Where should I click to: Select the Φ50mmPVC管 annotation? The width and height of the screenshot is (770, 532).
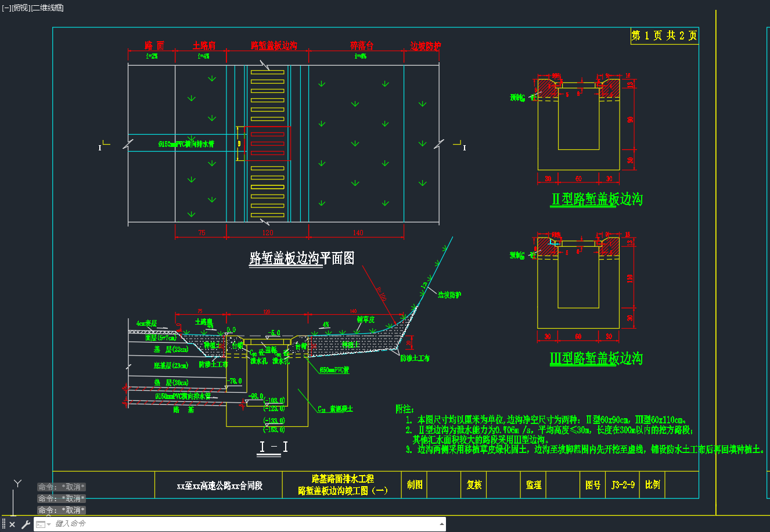[334, 370]
